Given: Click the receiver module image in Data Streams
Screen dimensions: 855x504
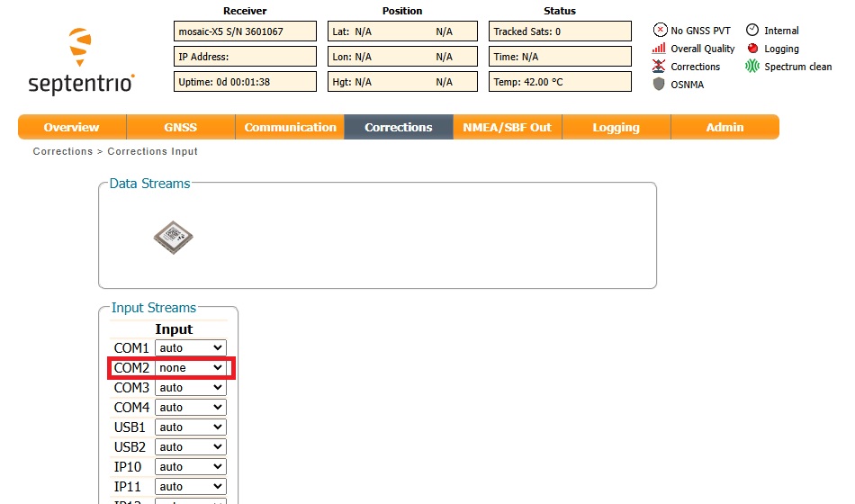Looking at the screenshot, I should [173, 238].
